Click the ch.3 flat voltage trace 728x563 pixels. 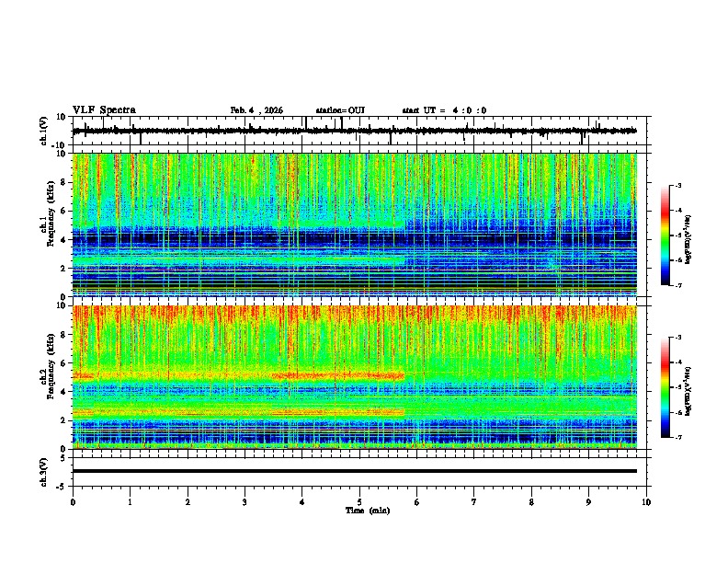click(354, 471)
